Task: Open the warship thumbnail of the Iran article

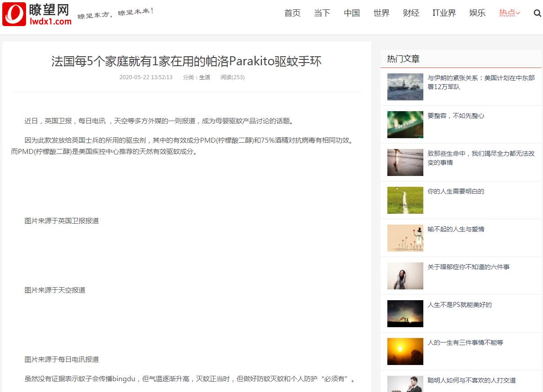Action: pyautogui.click(x=405, y=87)
